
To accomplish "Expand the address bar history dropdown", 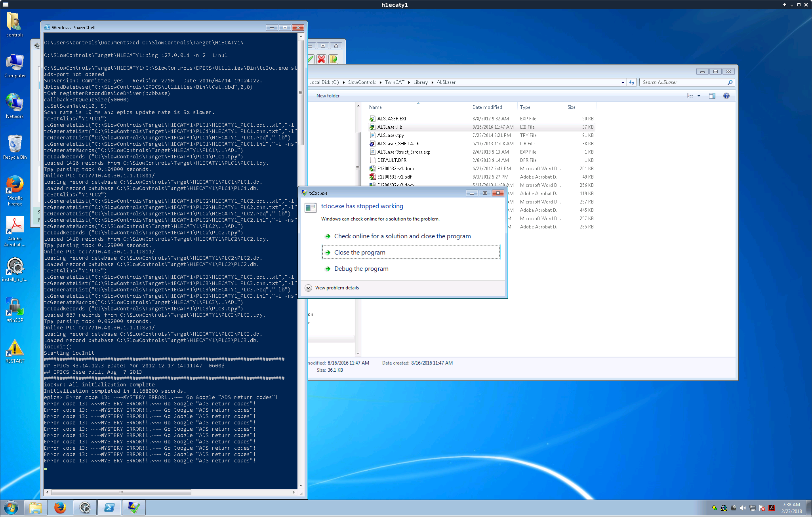I will pyautogui.click(x=623, y=82).
